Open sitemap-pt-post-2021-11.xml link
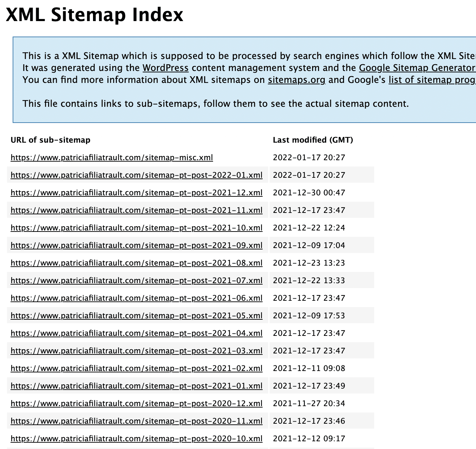 [137, 210]
